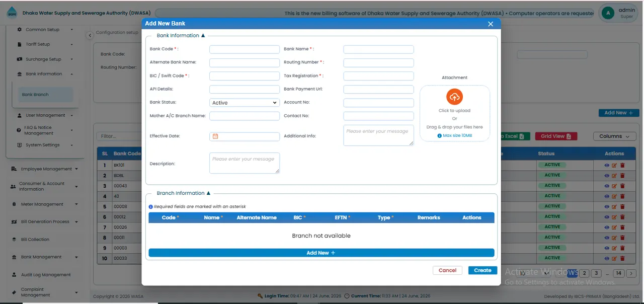Click the Routing Number field in the dialog
Screen dimensions: 644x304
378,63
